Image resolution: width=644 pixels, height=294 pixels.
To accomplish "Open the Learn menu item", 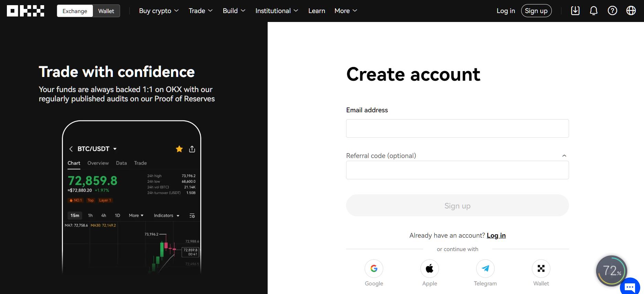I will pyautogui.click(x=316, y=11).
